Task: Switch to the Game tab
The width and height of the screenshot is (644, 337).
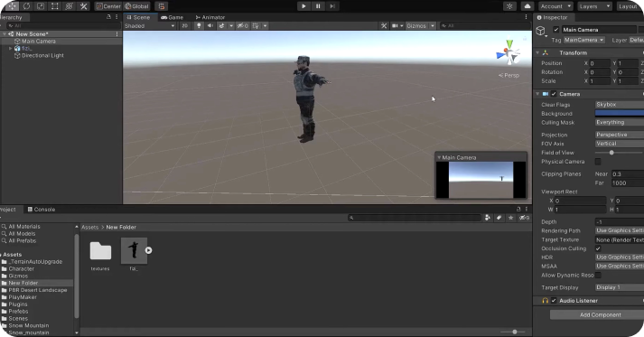Action: (x=173, y=17)
